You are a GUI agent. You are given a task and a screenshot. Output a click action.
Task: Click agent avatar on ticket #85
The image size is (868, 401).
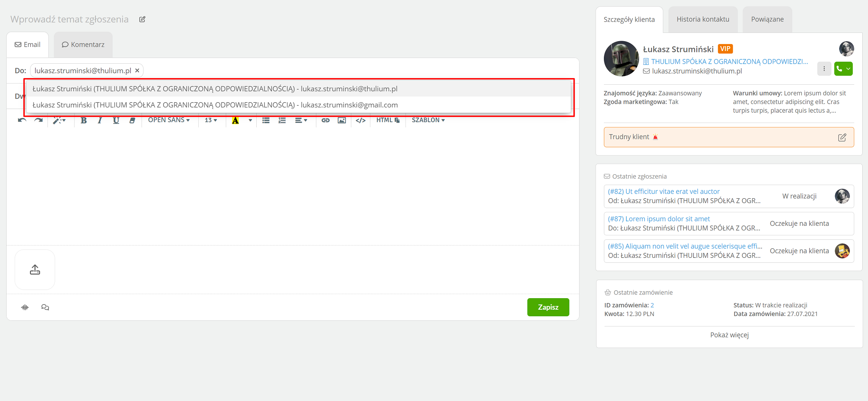click(x=842, y=251)
